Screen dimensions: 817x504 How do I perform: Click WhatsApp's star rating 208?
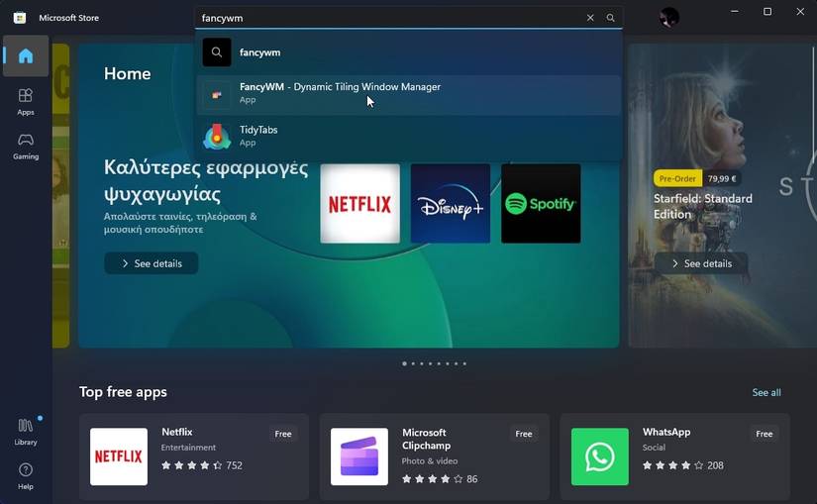(x=682, y=465)
